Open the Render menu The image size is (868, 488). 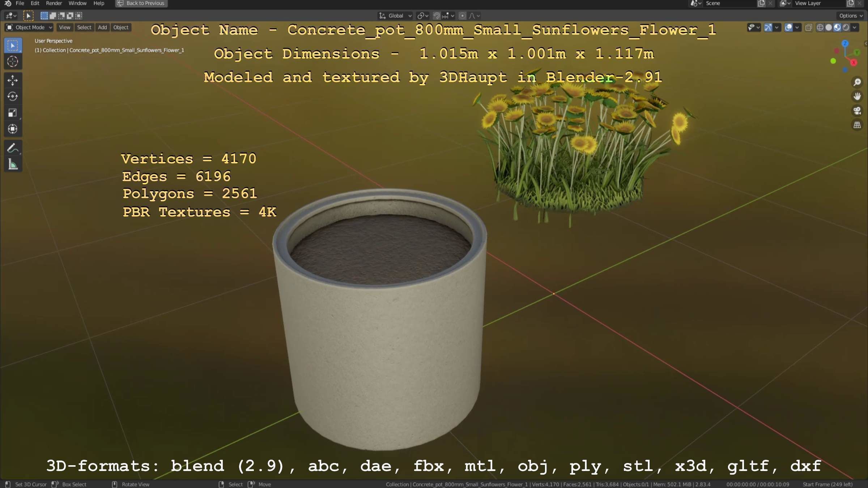[54, 3]
